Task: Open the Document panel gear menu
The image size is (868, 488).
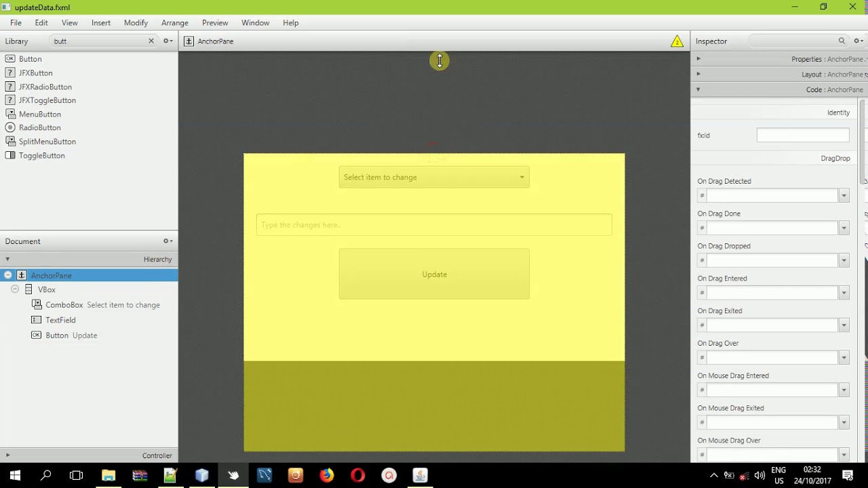Action: click(x=167, y=241)
